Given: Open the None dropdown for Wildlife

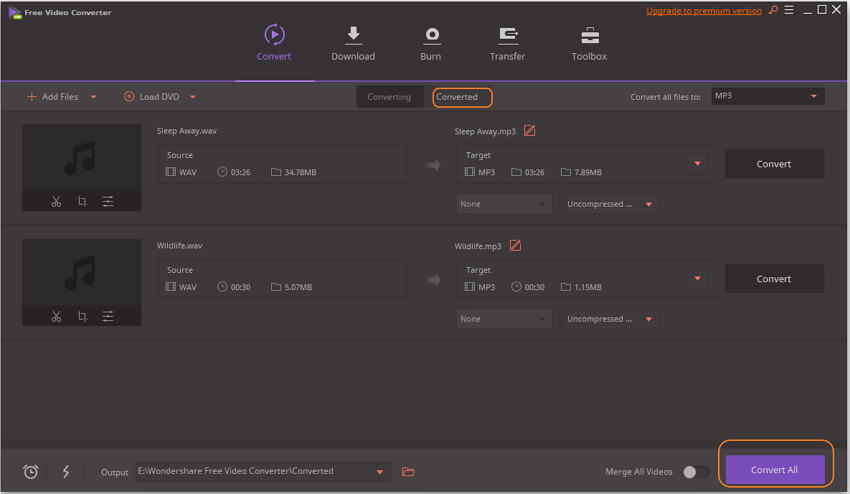Looking at the screenshot, I should point(504,319).
